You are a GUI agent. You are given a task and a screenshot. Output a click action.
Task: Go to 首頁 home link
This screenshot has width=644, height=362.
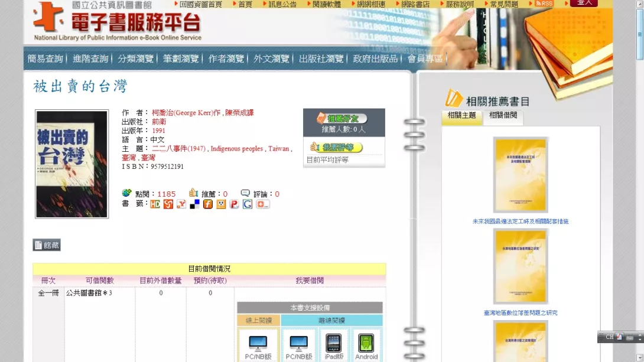245,4
